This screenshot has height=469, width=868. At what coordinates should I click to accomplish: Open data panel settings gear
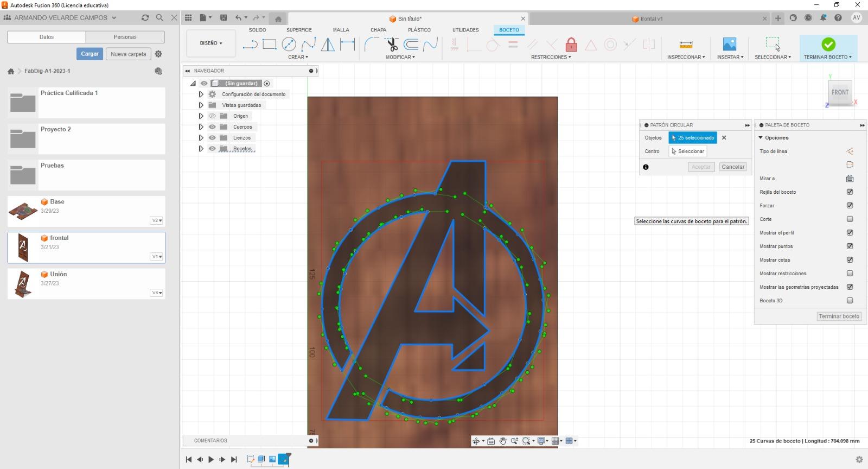point(158,54)
